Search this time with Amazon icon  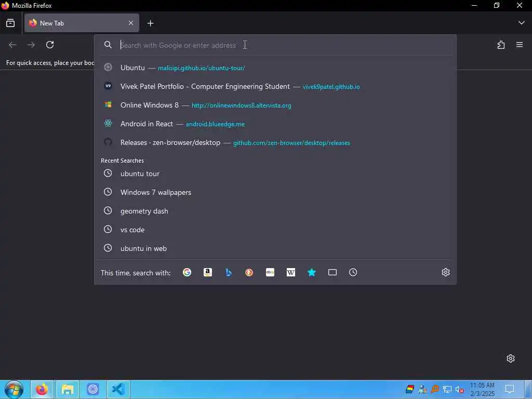pos(208,272)
